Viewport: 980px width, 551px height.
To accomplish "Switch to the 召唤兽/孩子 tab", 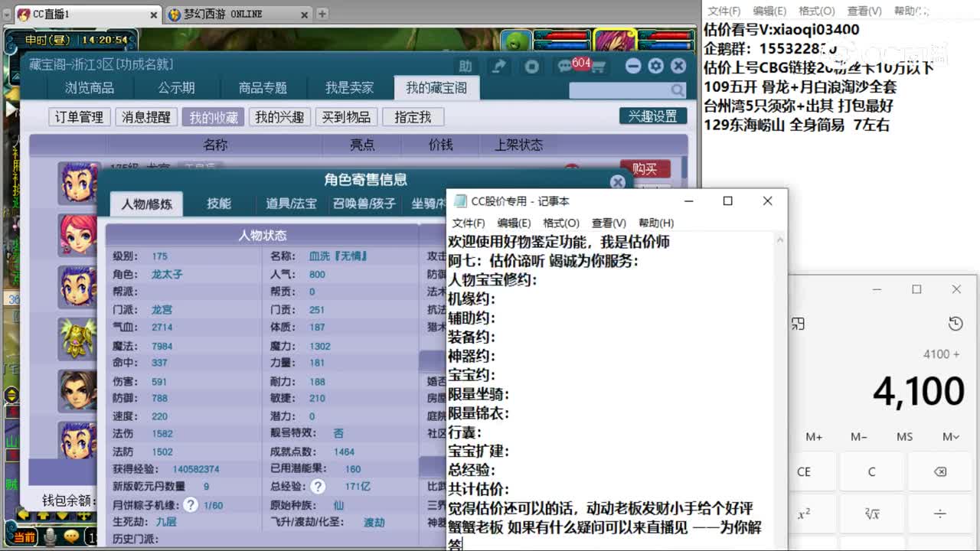I will [364, 204].
